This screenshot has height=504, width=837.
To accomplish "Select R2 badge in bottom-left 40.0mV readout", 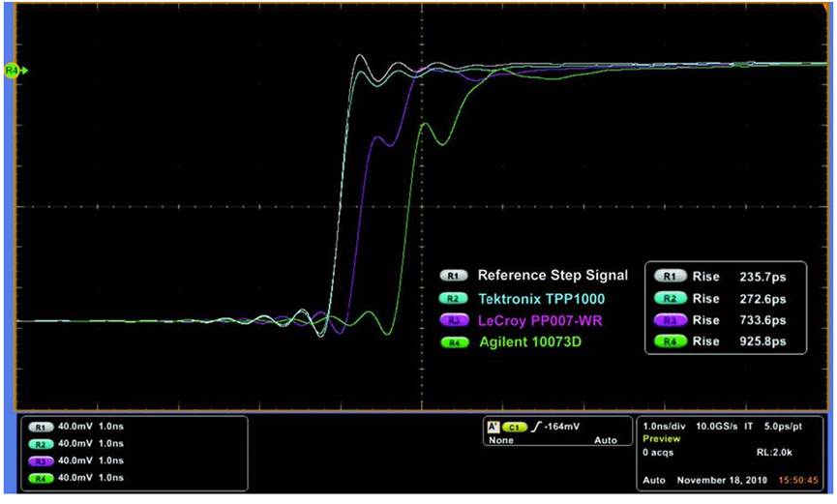I will click(x=41, y=443).
